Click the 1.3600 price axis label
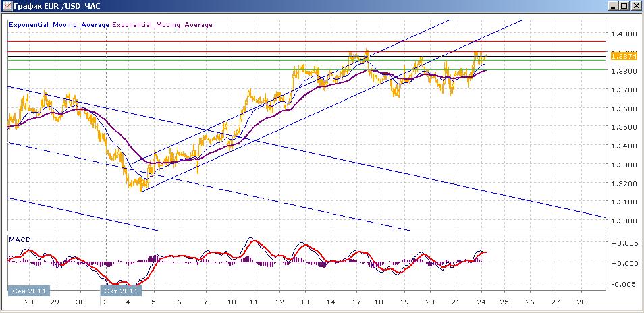The image size is (644, 313). [x=624, y=109]
